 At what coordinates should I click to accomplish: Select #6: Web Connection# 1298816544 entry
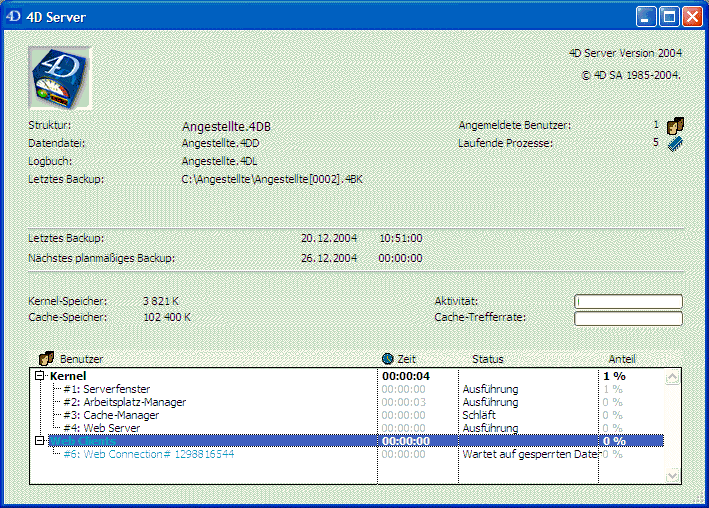point(149,454)
